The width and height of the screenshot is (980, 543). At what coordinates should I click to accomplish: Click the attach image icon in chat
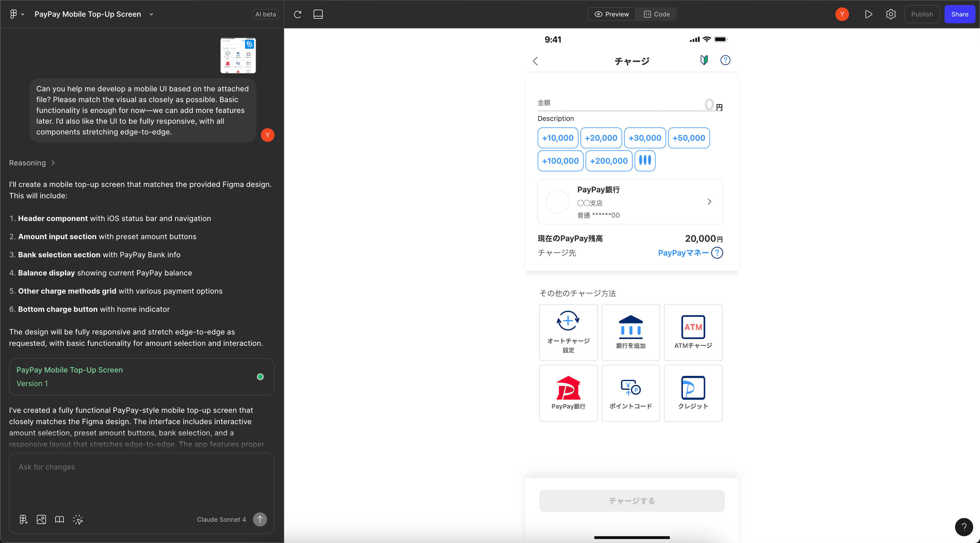coord(41,519)
